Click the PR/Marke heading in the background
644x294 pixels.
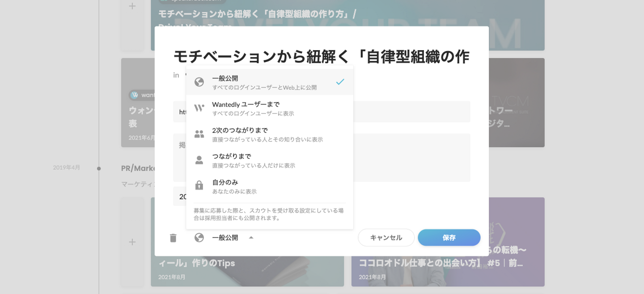(139, 168)
